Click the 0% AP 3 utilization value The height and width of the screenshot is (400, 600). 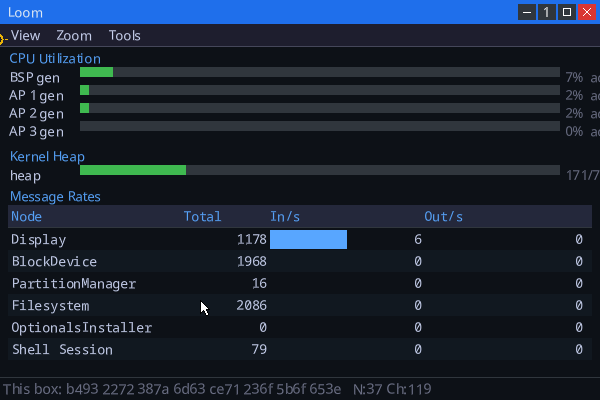pos(574,132)
